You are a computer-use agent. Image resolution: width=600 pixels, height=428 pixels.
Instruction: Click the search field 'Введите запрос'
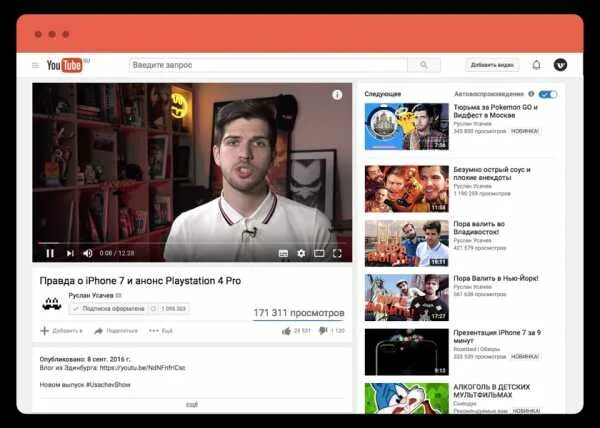[268, 65]
